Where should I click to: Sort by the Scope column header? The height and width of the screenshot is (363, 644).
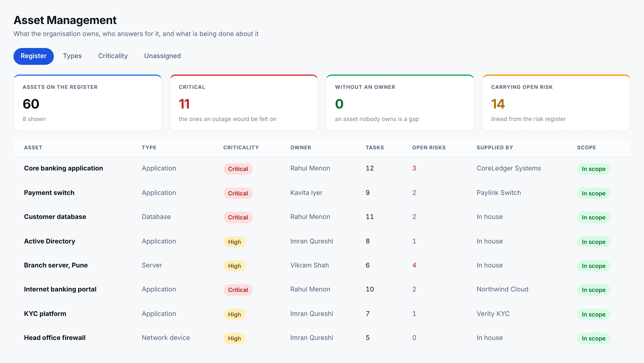click(x=586, y=148)
